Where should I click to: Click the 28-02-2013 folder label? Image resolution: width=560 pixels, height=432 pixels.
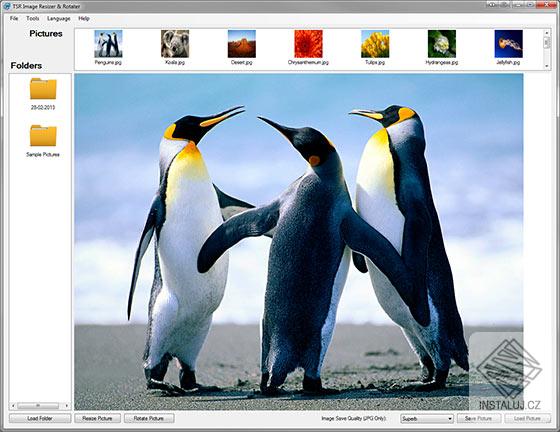[x=43, y=107]
